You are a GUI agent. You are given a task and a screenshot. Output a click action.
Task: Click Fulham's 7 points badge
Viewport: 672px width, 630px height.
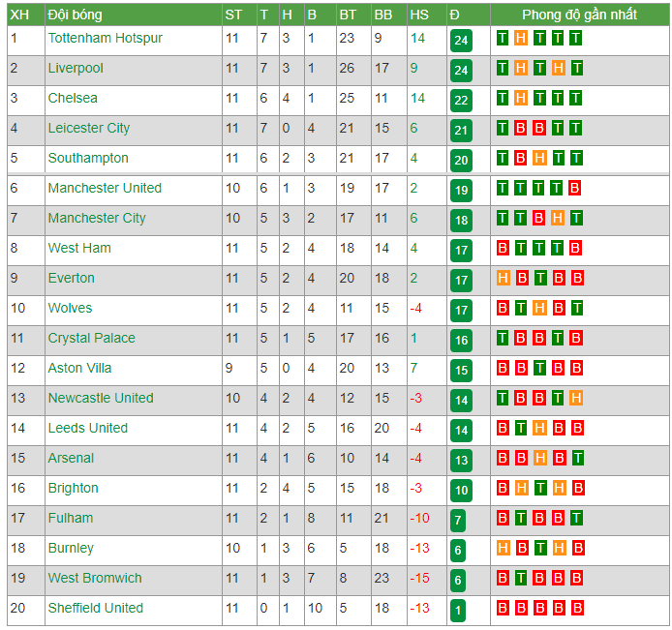pos(458,520)
